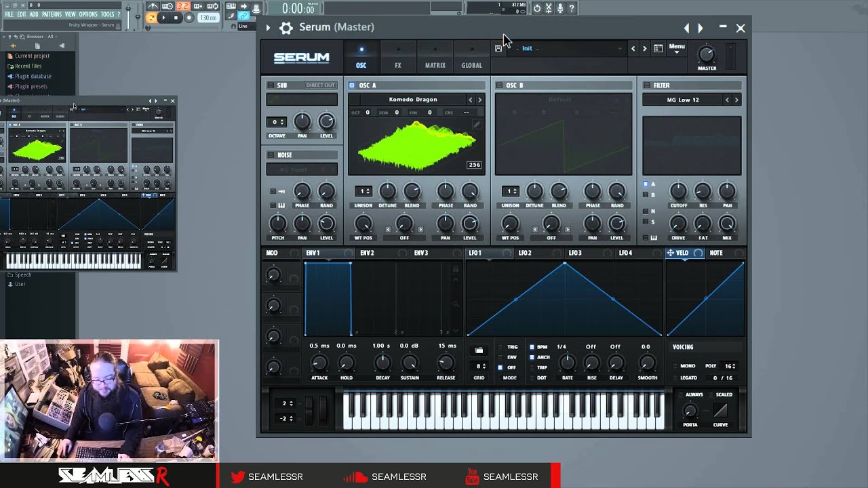Screen dimensions: 868x488
Task: Click the OSC A warp mode OFF label
Action: coord(404,238)
